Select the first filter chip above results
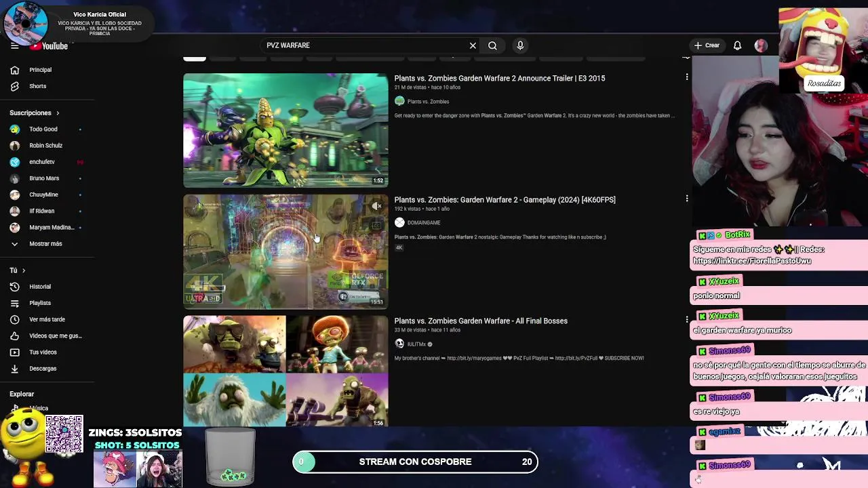 tap(195, 58)
